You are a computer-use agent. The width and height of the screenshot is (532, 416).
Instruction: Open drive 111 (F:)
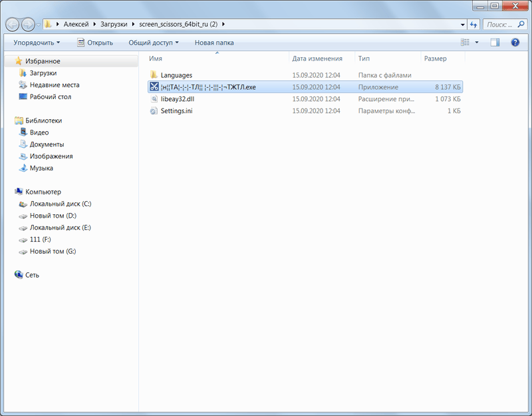tap(40, 240)
